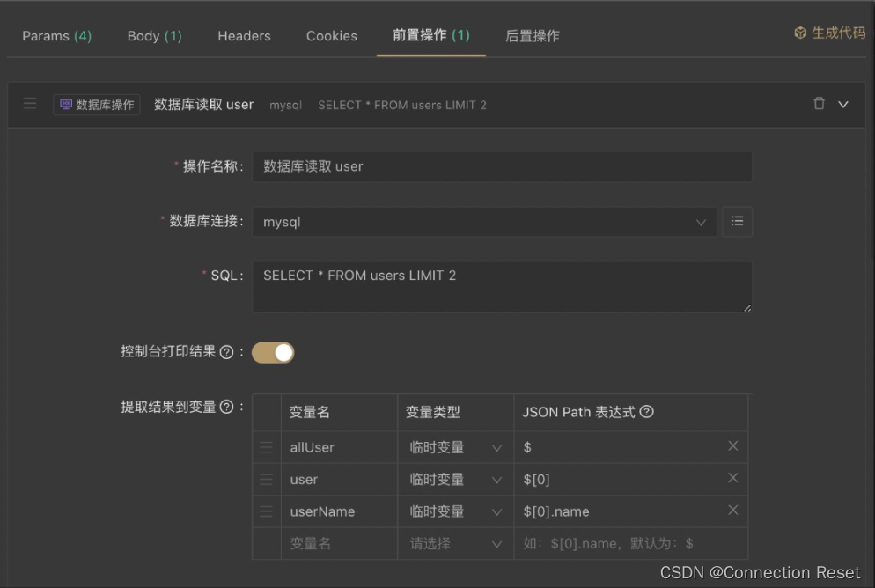The height and width of the screenshot is (588, 875).
Task: Toggle the 控制台打印结果 switch off
Action: (273, 353)
